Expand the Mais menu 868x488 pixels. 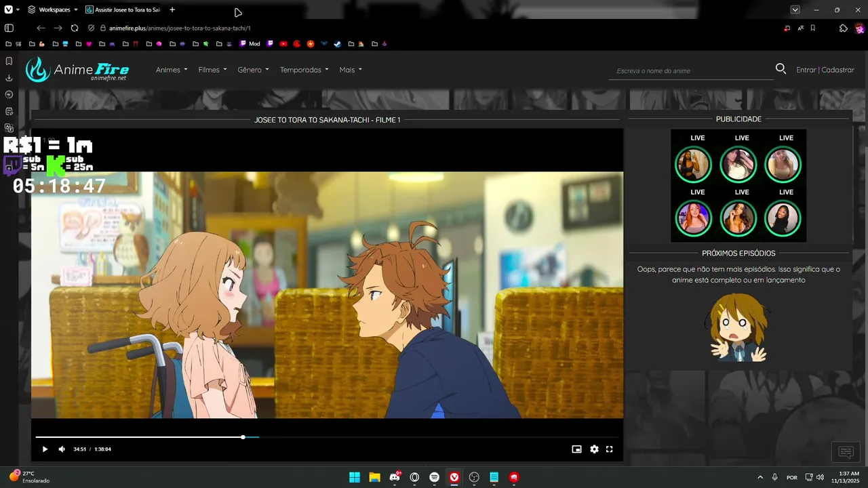click(x=351, y=70)
